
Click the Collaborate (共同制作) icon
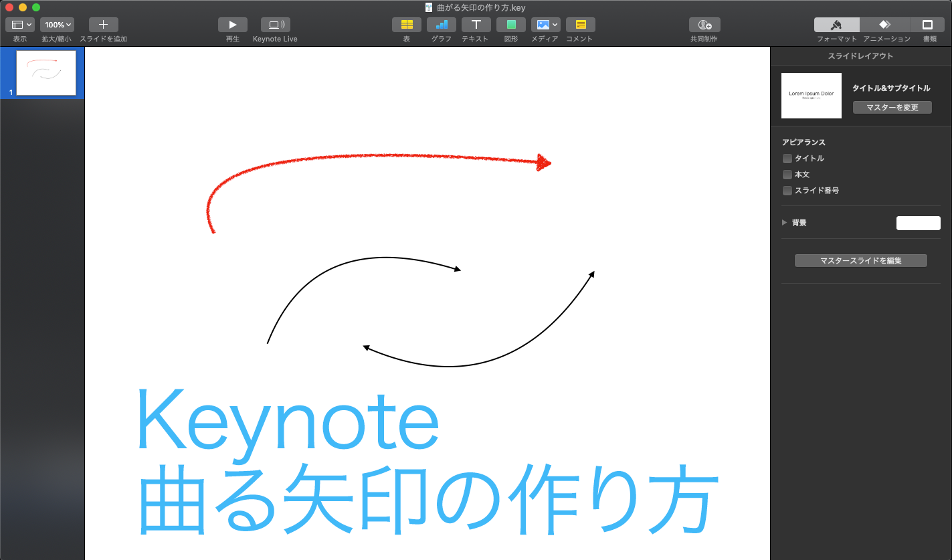[704, 25]
